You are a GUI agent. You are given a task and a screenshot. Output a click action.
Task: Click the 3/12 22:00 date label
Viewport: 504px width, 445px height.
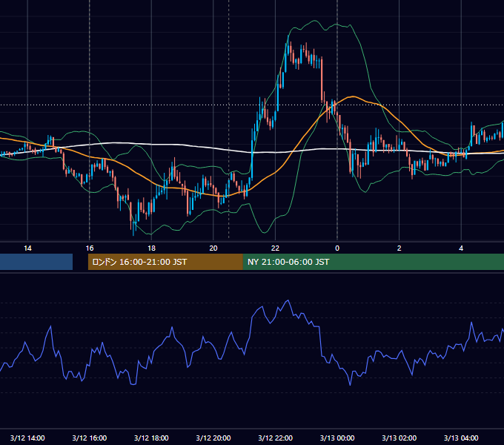276,438
